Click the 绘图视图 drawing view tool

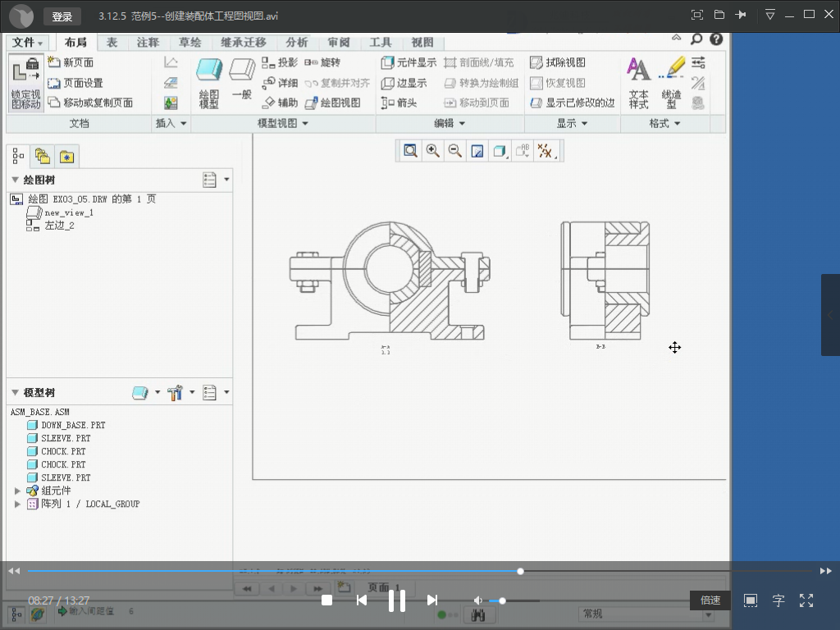(x=333, y=103)
